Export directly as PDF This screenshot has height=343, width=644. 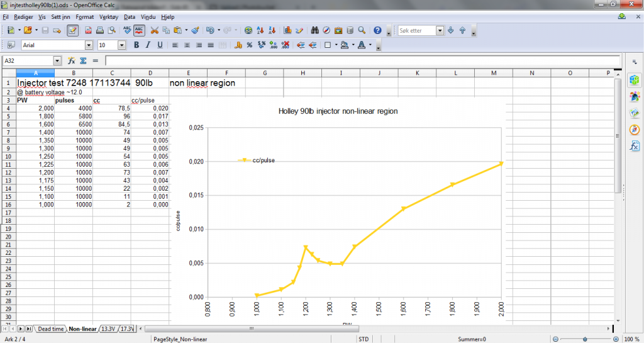point(88,30)
